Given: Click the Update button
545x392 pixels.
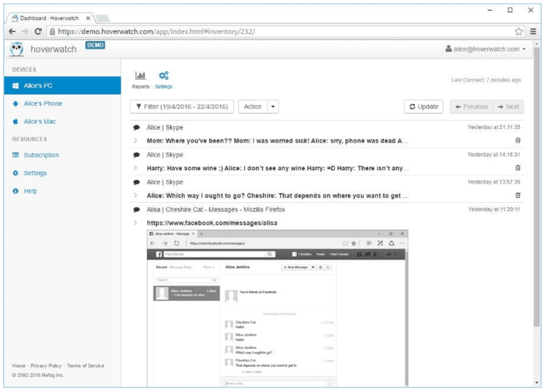Looking at the screenshot, I should [424, 107].
